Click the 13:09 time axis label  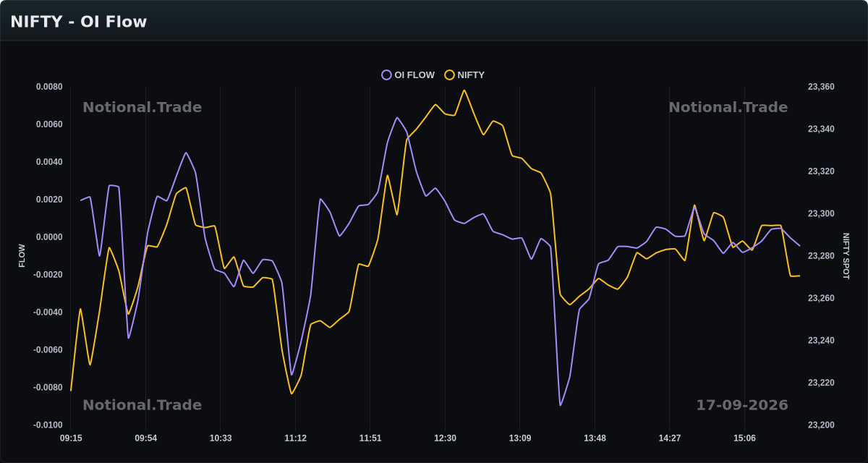pyautogui.click(x=520, y=438)
